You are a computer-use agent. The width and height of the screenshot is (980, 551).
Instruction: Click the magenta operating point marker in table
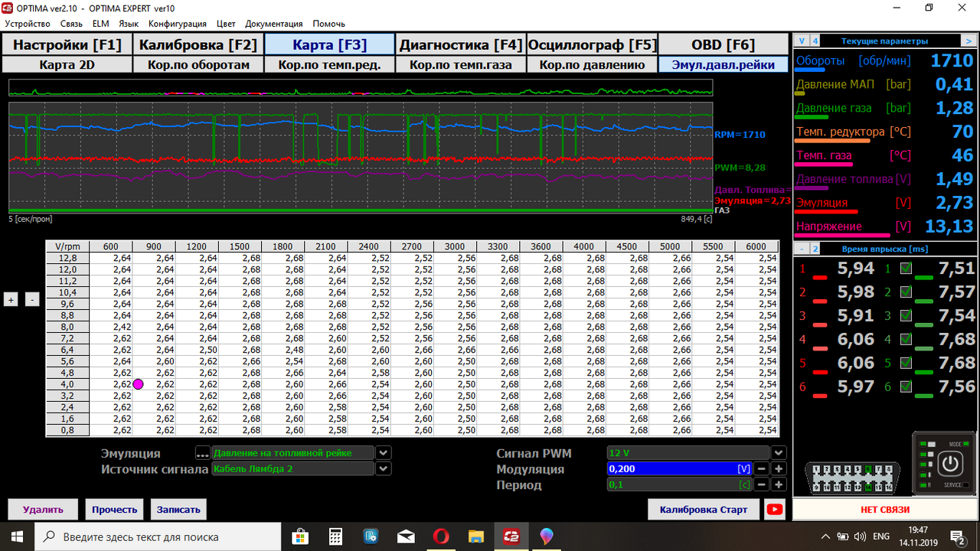tap(139, 384)
